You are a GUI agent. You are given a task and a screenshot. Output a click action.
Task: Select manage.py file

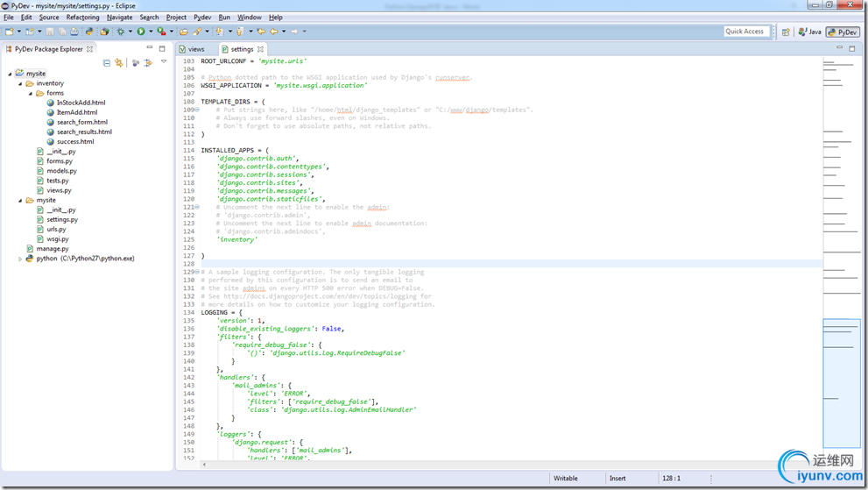52,249
